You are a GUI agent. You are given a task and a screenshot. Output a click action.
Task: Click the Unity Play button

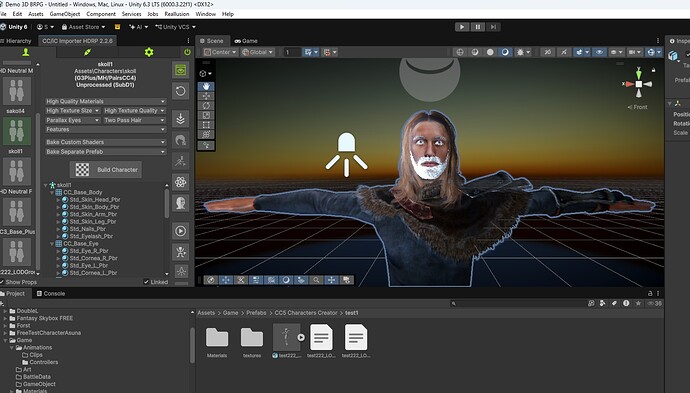pos(462,27)
